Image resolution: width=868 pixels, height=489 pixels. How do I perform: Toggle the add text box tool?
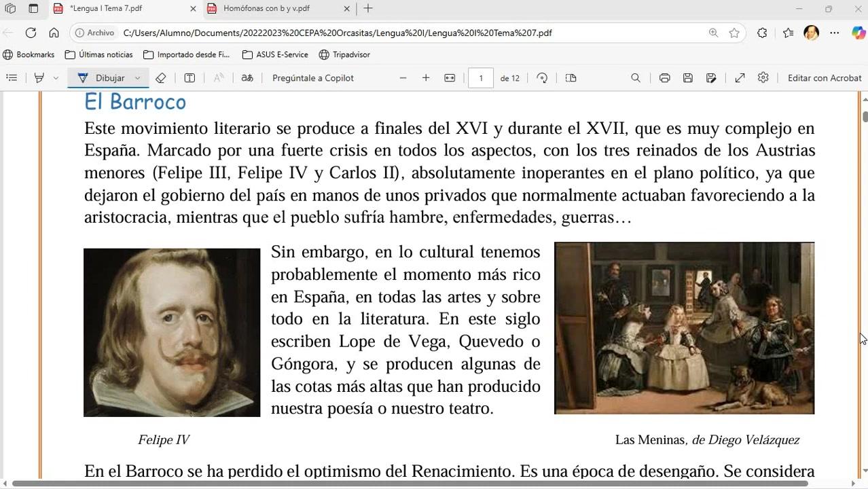pos(189,78)
